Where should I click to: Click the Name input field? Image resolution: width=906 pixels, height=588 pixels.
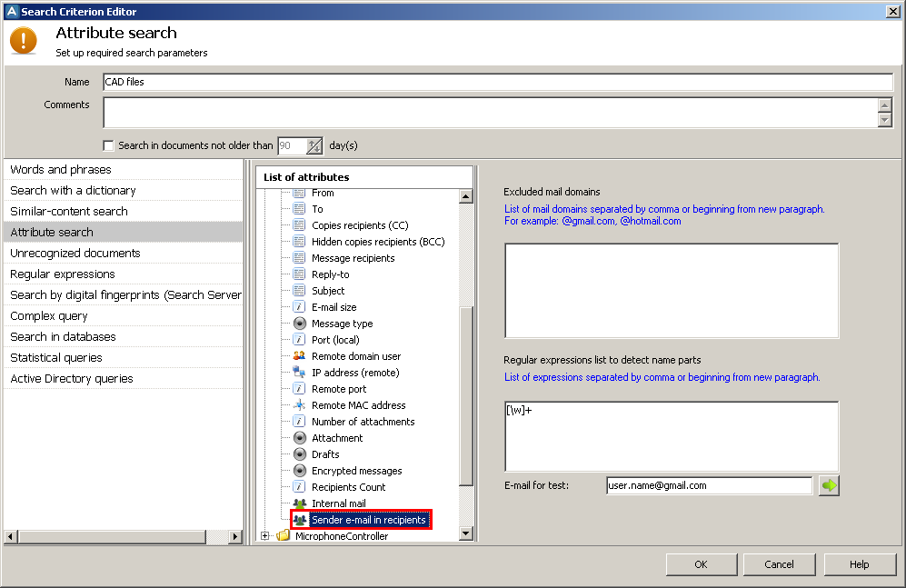coord(498,82)
